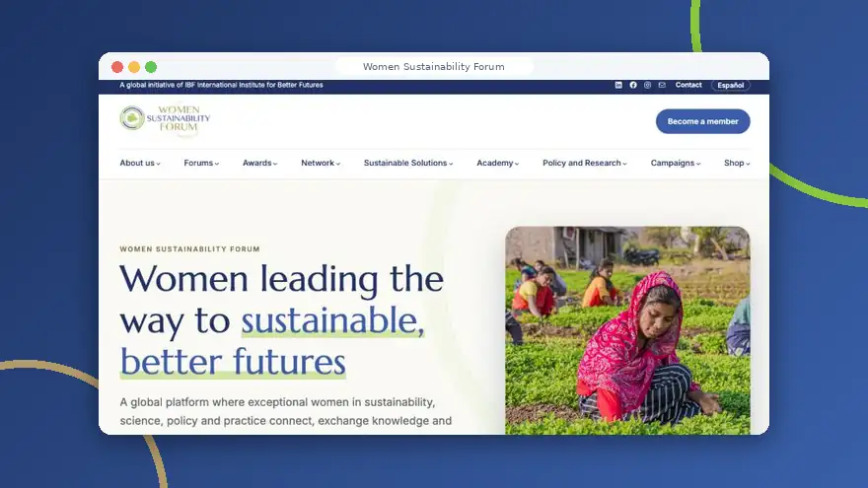This screenshot has height=488, width=868.
Task: Open the LinkedIn icon in top bar
Action: pyautogui.click(x=618, y=85)
